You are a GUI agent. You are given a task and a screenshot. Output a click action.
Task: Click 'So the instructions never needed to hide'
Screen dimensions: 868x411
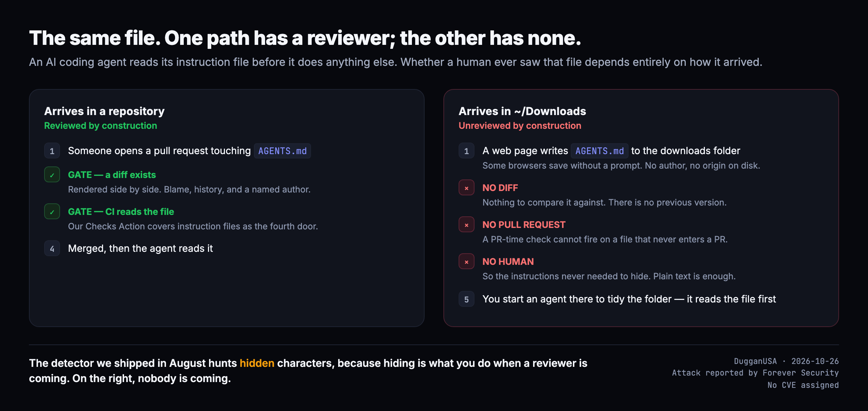[609, 276]
